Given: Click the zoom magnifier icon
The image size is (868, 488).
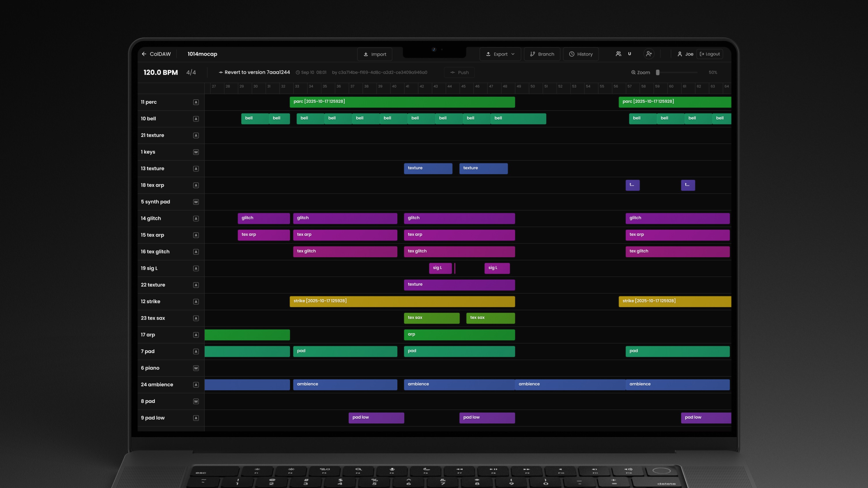Looking at the screenshot, I should [x=633, y=72].
